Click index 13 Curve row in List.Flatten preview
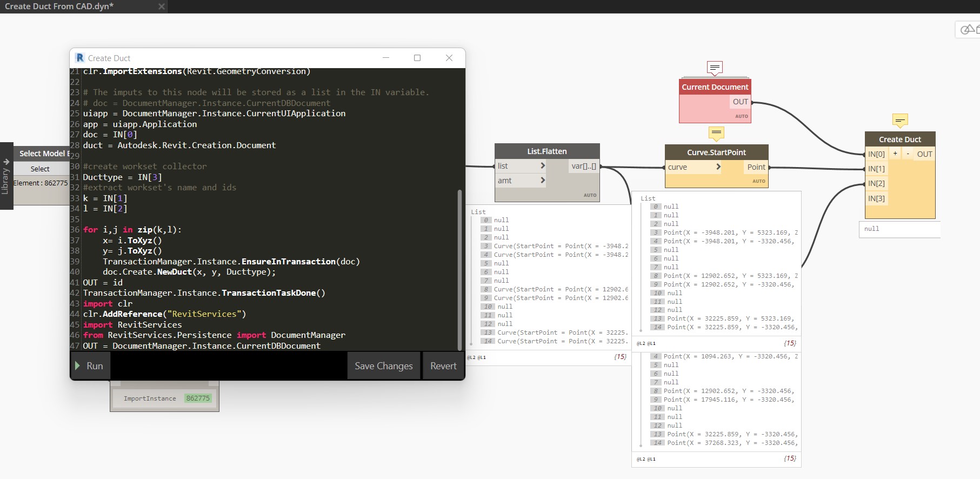The width and height of the screenshot is (980, 479). point(555,332)
